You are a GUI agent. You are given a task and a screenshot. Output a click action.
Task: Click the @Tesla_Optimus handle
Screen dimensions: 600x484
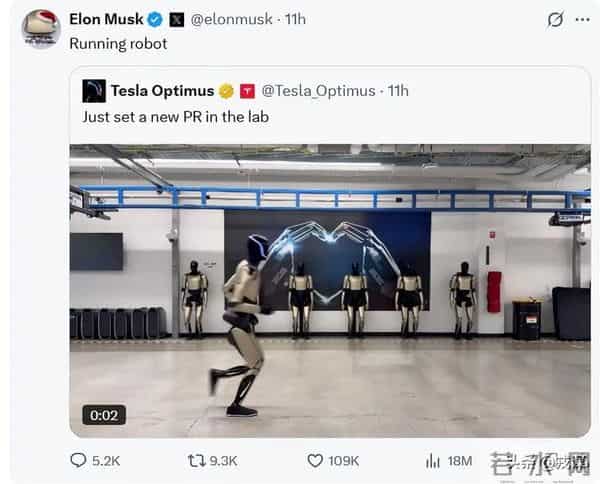click(318, 91)
